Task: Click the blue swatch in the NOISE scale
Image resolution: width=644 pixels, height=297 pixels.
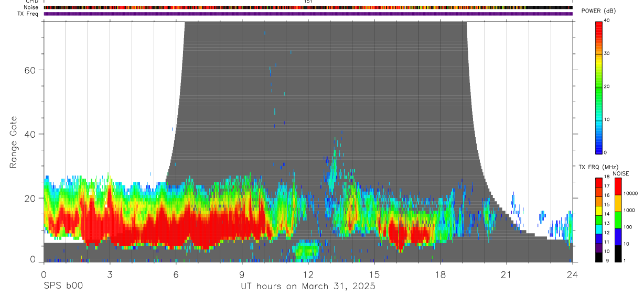Action: point(617,237)
